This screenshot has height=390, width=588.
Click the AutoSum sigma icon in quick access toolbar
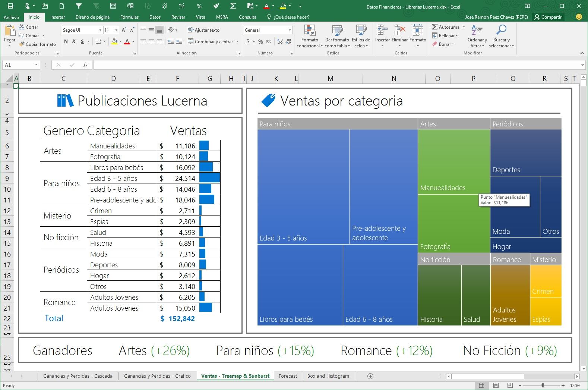[x=233, y=6]
